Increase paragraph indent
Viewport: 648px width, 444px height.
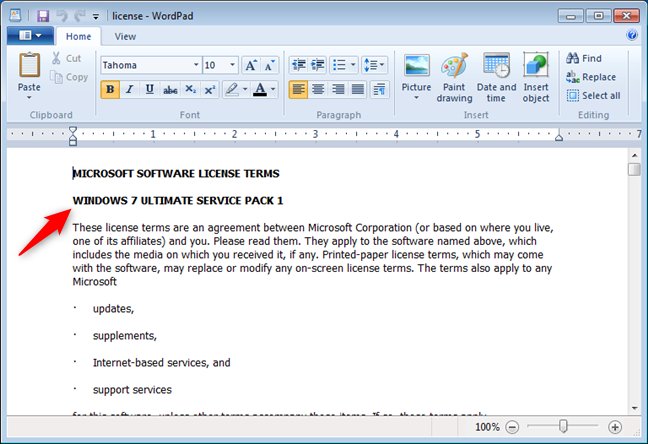click(317, 65)
